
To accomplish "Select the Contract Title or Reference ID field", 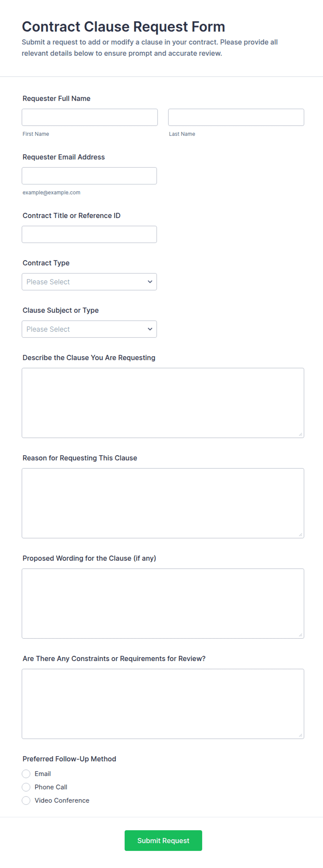I will [x=89, y=234].
